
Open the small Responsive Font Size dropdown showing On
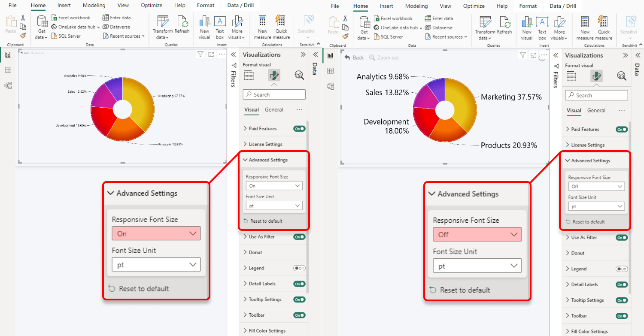click(274, 186)
